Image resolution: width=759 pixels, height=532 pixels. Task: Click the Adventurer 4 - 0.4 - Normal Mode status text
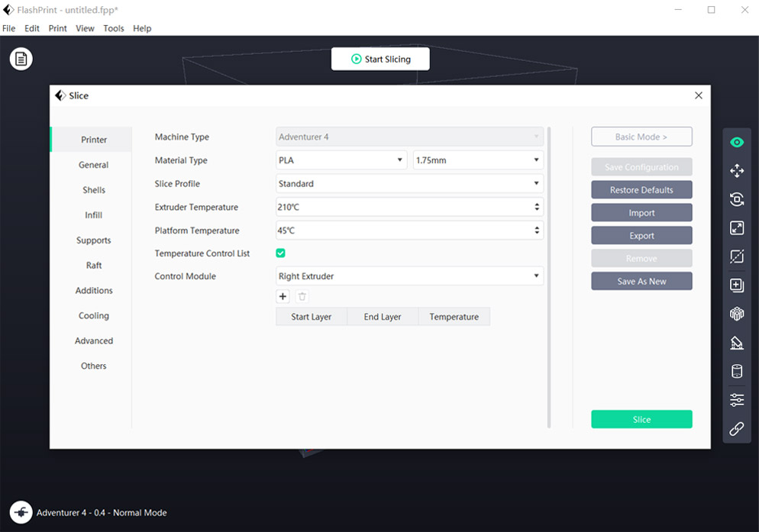[x=102, y=513]
